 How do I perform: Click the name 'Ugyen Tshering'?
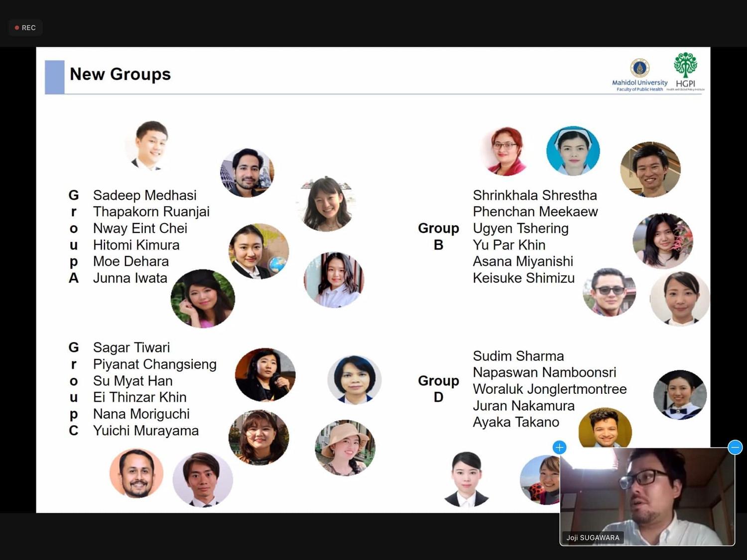point(521,228)
